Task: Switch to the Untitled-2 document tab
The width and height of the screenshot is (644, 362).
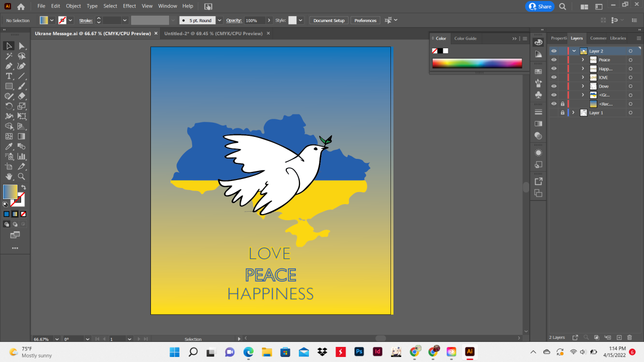Action: coord(213,34)
